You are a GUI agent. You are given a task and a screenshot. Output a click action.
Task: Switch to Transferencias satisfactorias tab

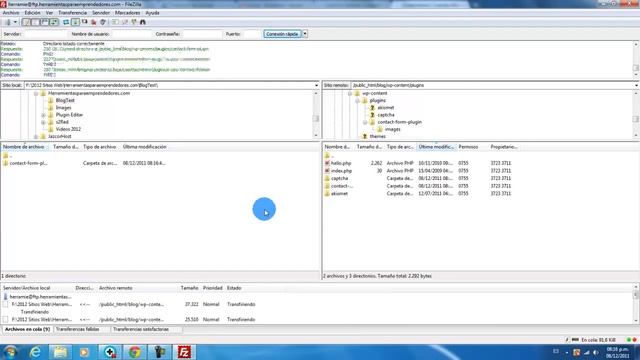(141, 329)
